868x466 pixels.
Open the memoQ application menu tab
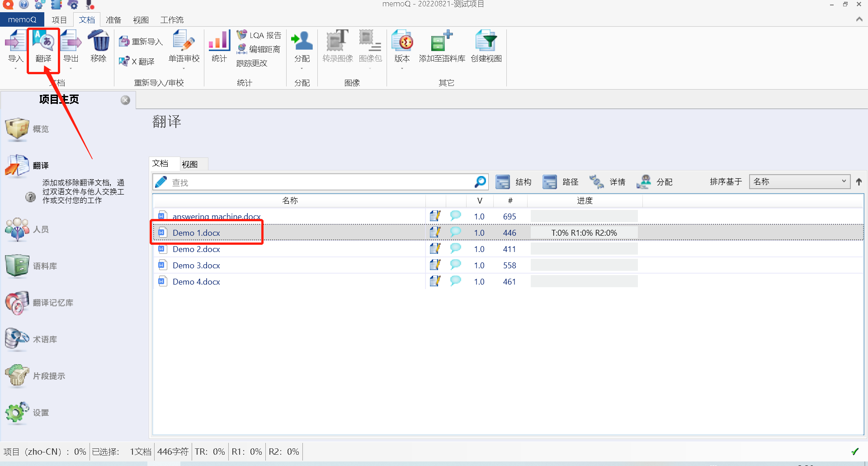(x=22, y=19)
